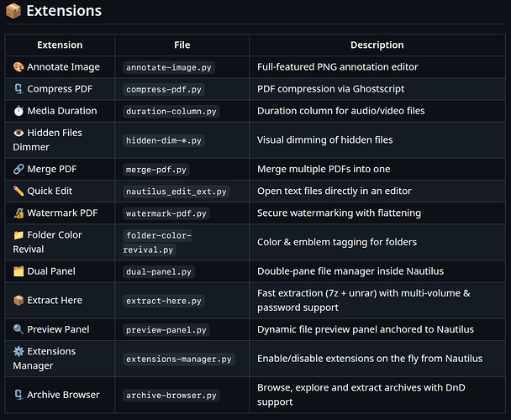Click the compress-pdf.py code label
511x420 pixels.
(x=164, y=89)
